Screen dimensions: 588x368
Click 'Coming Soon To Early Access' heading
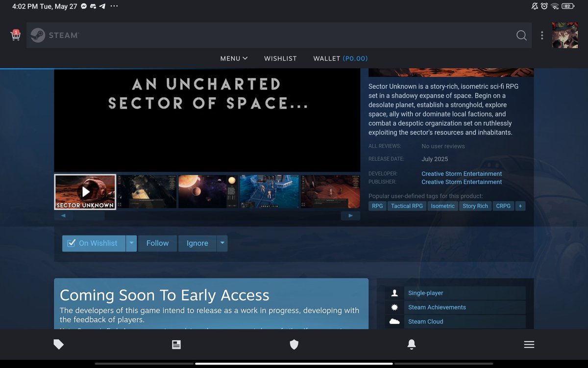click(x=165, y=295)
